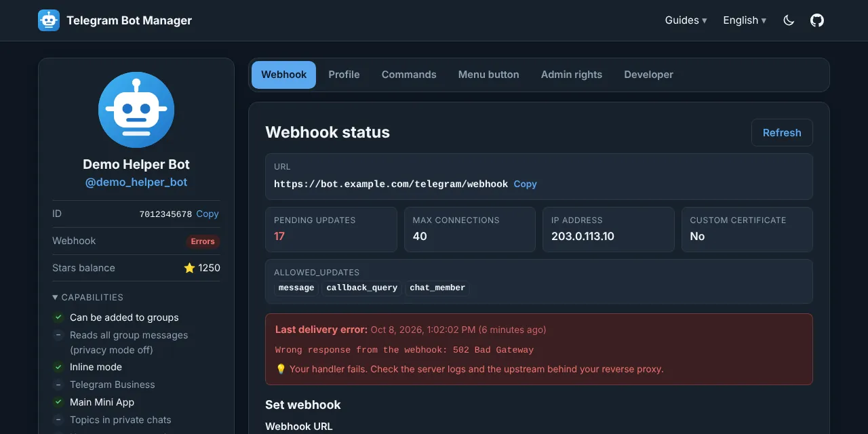Select the Webhook tab
Viewport: 868px width, 434px height.
pos(283,75)
